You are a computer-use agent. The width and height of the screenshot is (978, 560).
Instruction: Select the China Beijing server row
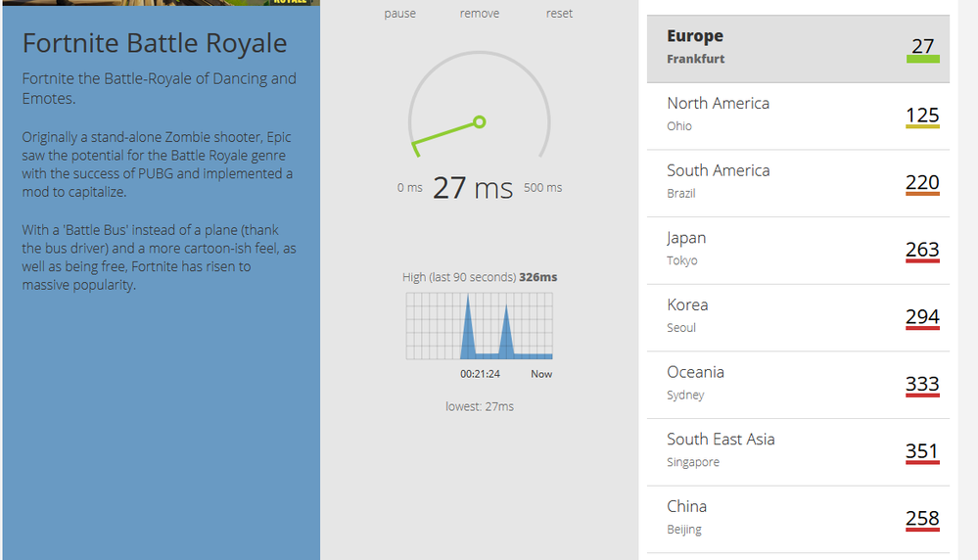click(797, 518)
